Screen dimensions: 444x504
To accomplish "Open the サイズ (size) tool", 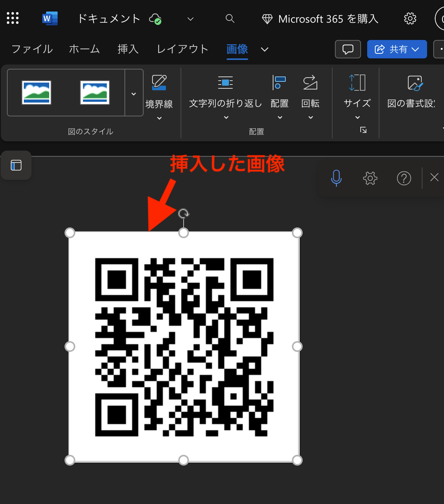I will point(357,92).
